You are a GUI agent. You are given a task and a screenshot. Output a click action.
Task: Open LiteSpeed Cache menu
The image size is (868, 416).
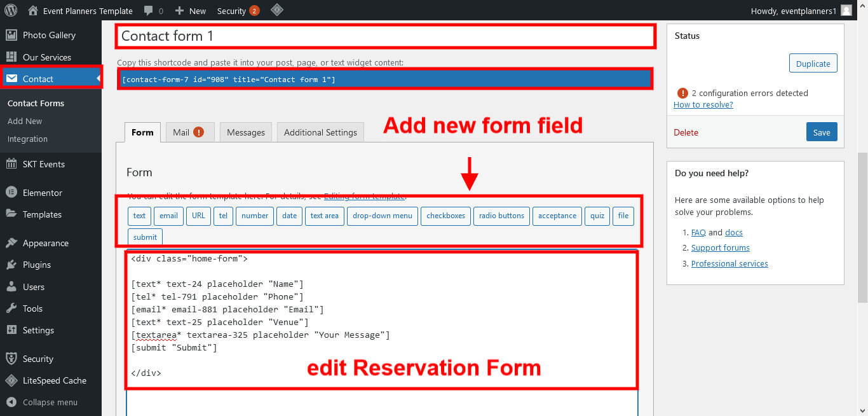tap(54, 380)
